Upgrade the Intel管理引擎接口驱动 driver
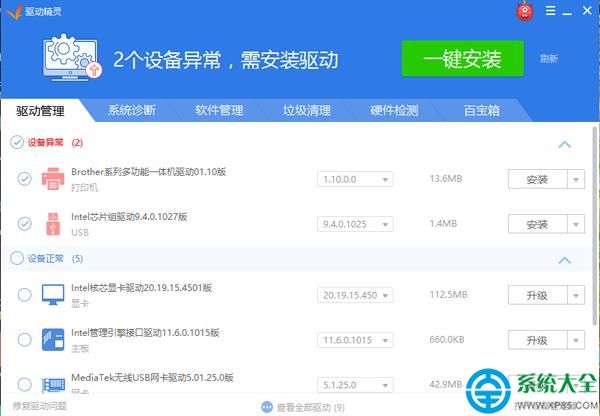 tap(537, 340)
